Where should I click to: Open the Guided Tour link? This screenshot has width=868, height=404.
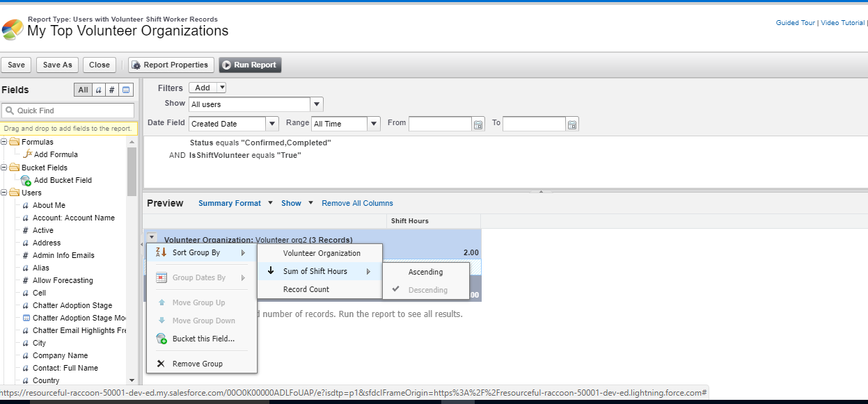coord(795,23)
